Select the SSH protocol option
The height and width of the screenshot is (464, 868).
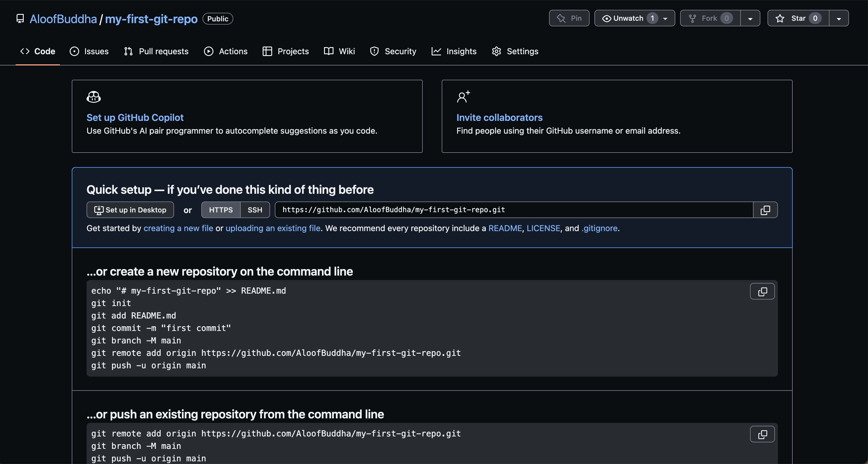255,210
